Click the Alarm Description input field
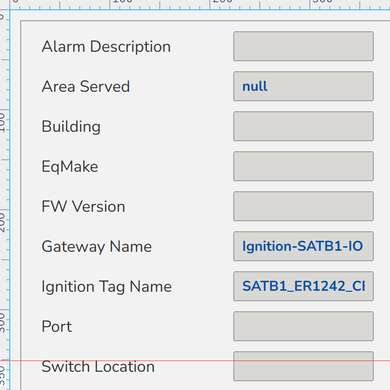Viewport: 390px width, 390px height. [303, 46]
